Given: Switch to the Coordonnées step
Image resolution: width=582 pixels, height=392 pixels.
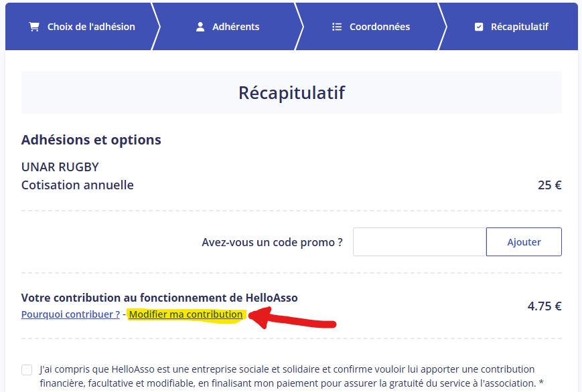Looking at the screenshot, I should [380, 27].
